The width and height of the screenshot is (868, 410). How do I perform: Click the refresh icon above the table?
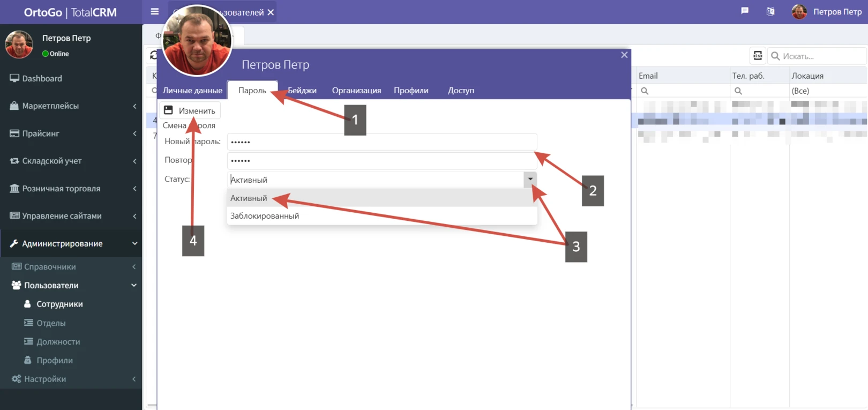point(153,55)
